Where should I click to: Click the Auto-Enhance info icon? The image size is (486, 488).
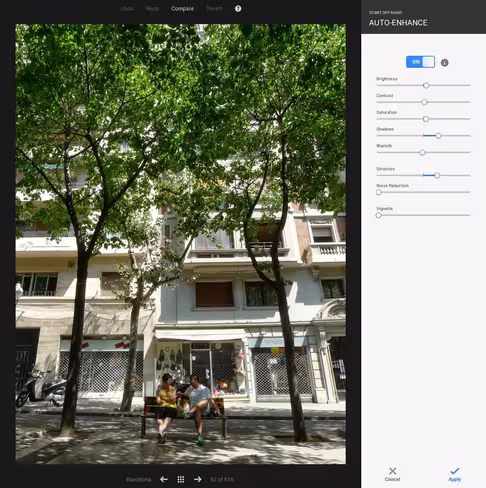click(444, 63)
